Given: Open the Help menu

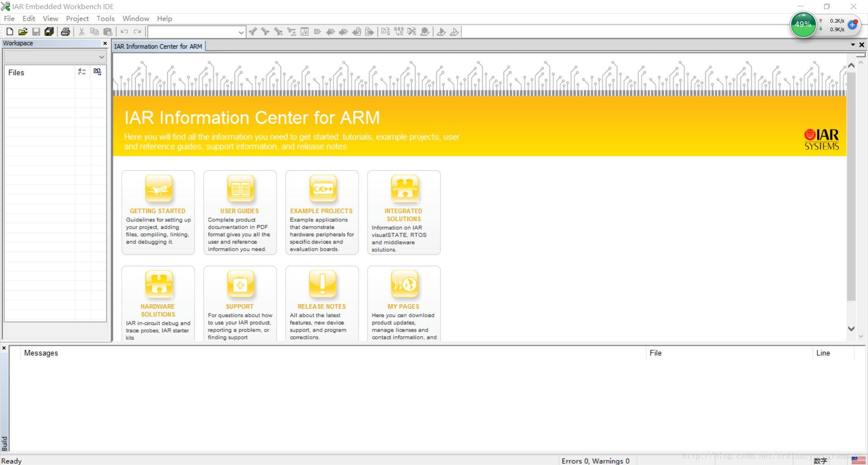Looking at the screenshot, I should [x=165, y=19].
